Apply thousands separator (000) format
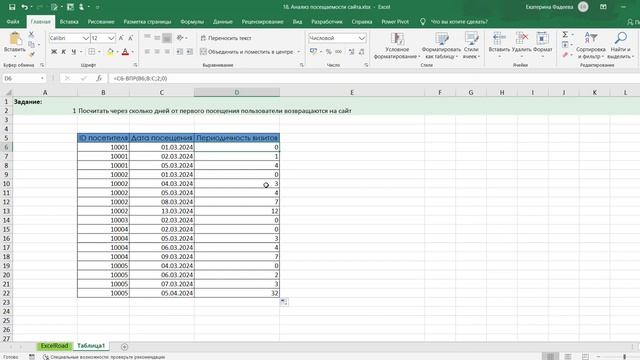 tap(338, 52)
